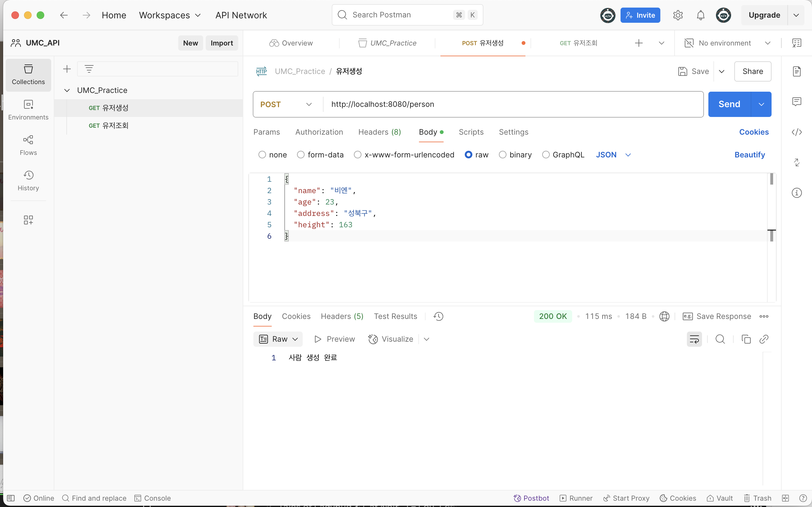Open the request info icon

click(x=797, y=193)
